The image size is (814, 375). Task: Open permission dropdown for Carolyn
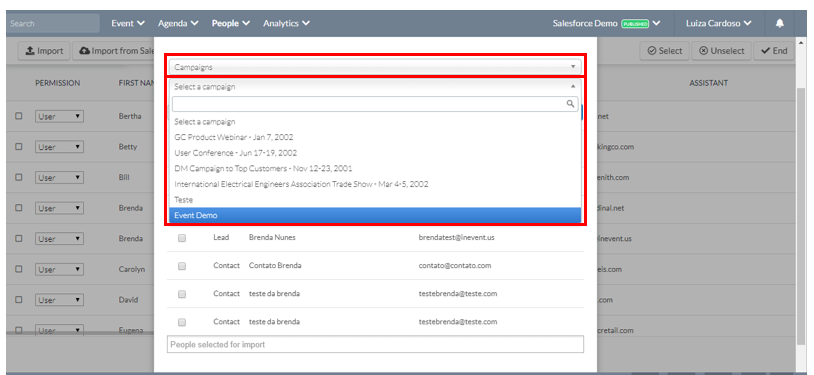pyautogui.click(x=59, y=270)
